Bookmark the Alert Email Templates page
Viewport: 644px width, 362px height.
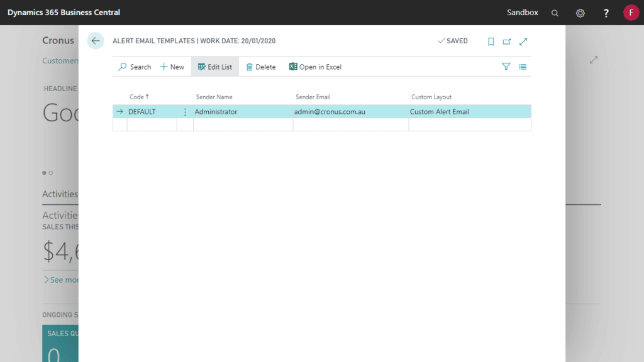pos(491,41)
